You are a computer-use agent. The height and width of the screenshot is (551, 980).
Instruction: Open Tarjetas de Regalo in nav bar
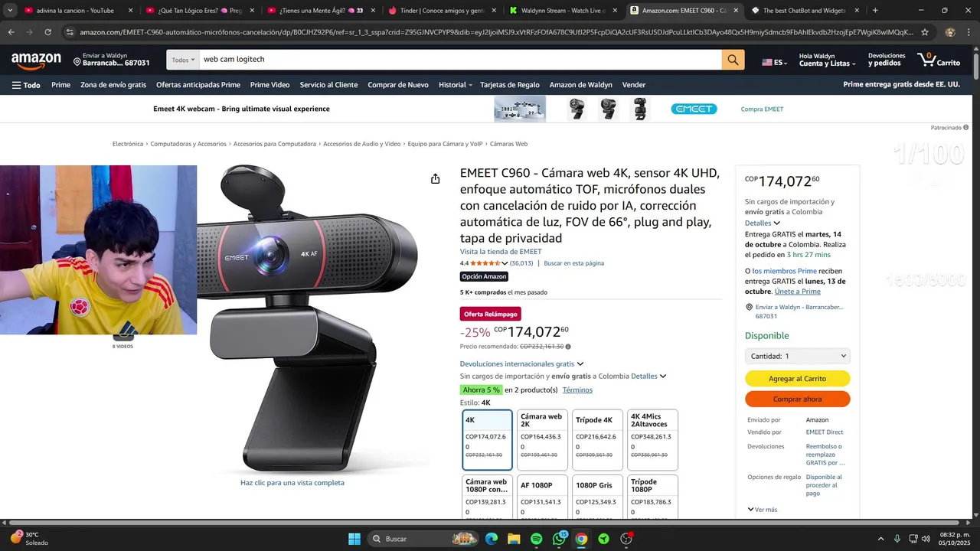[x=509, y=85]
